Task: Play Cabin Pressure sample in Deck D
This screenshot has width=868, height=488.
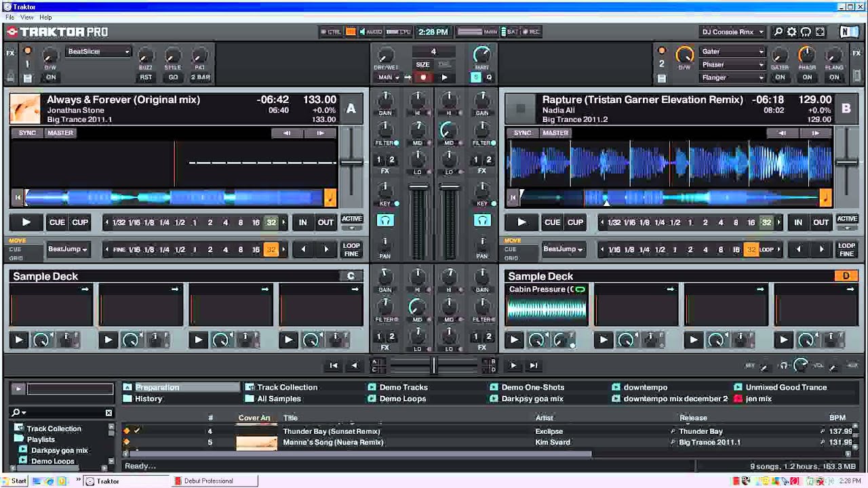Action: coord(514,340)
